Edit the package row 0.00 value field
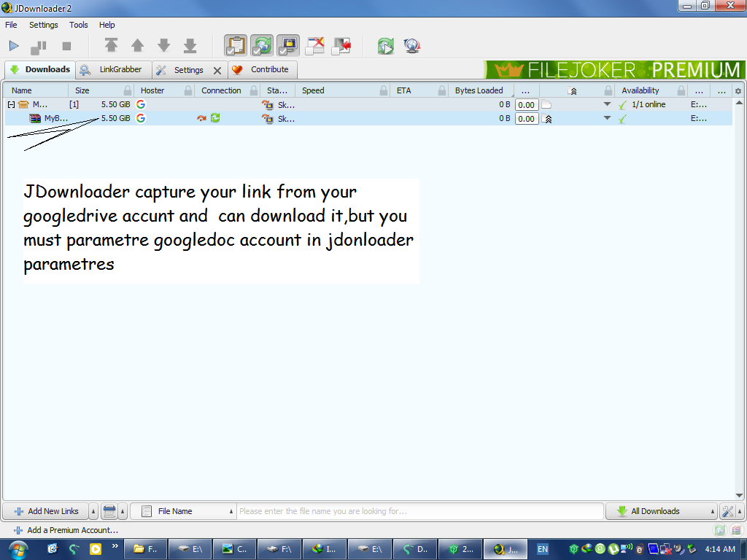Viewport: 747px width, 560px height. click(527, 105)
